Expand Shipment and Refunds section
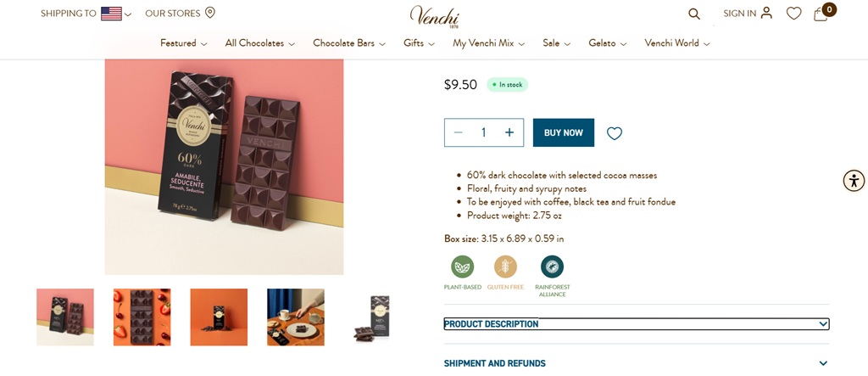The image size is (868, 376). coord(636,363)
